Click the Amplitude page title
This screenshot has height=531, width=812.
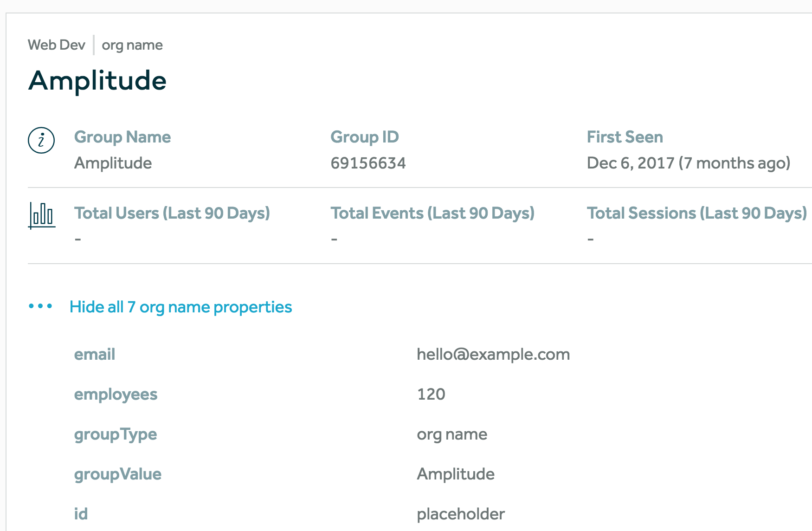click(x=97, y=81)
